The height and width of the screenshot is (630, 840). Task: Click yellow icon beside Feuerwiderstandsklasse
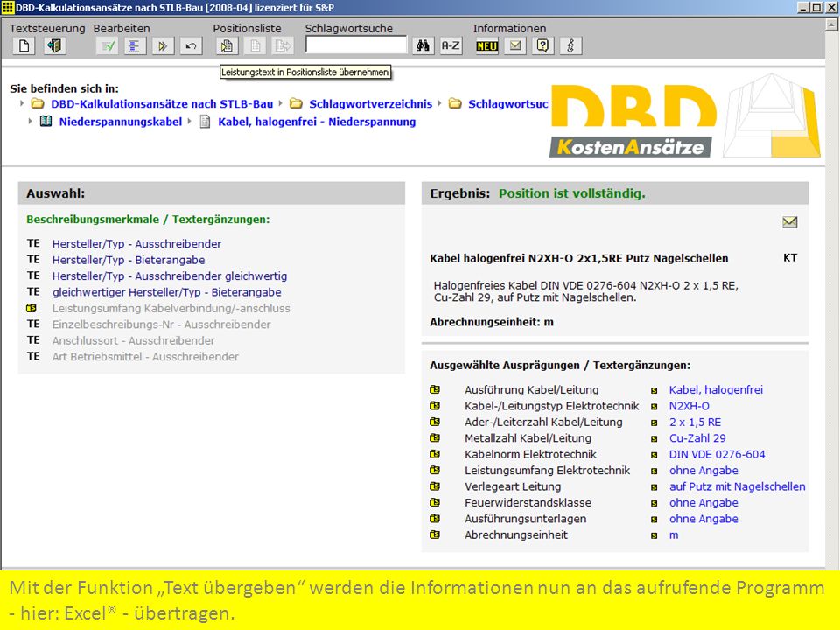pyautogui.click(x=435, y=502)
